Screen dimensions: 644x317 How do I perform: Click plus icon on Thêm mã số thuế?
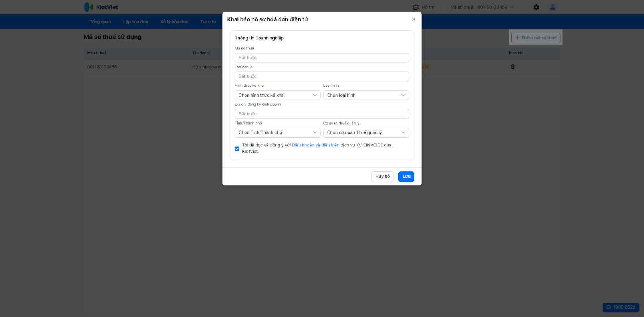[518, 38]
